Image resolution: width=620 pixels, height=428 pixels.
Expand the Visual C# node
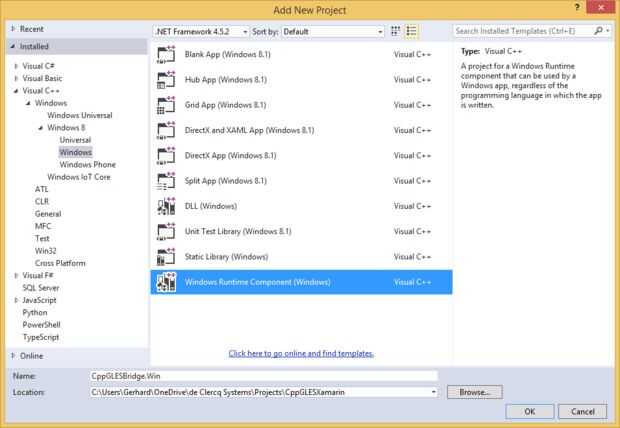(x=16, y=66)
